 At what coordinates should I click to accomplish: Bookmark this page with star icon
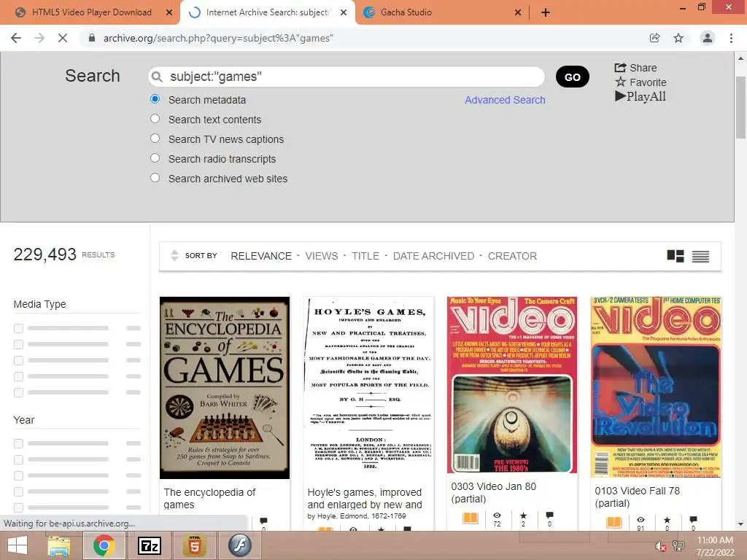point(678,38)
